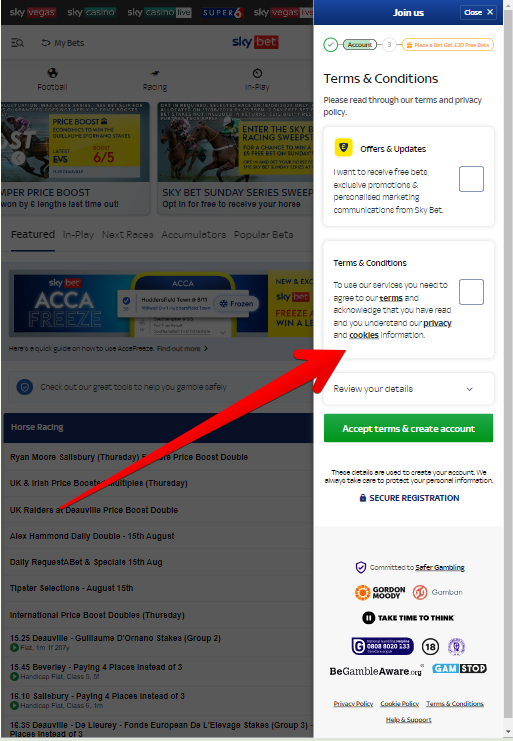Open the search menu icon
The width and height of the screenshot is (513, 741).
tap(17, 43)
